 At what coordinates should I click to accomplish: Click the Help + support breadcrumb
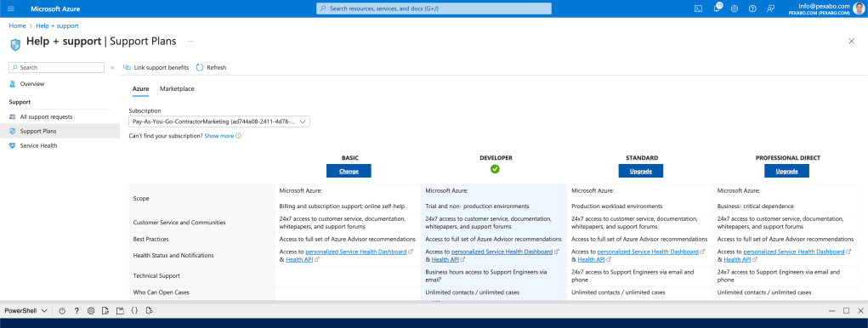[x=57, y=25]
